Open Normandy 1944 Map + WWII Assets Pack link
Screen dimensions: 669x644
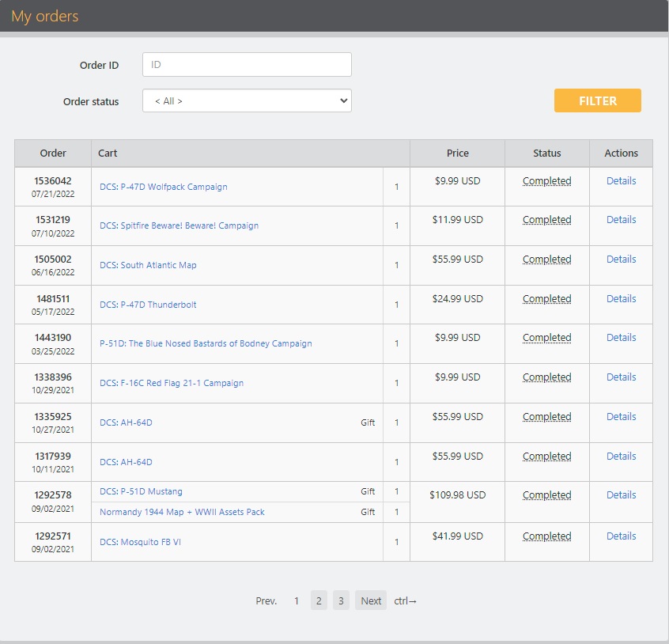tap(182, 512)
